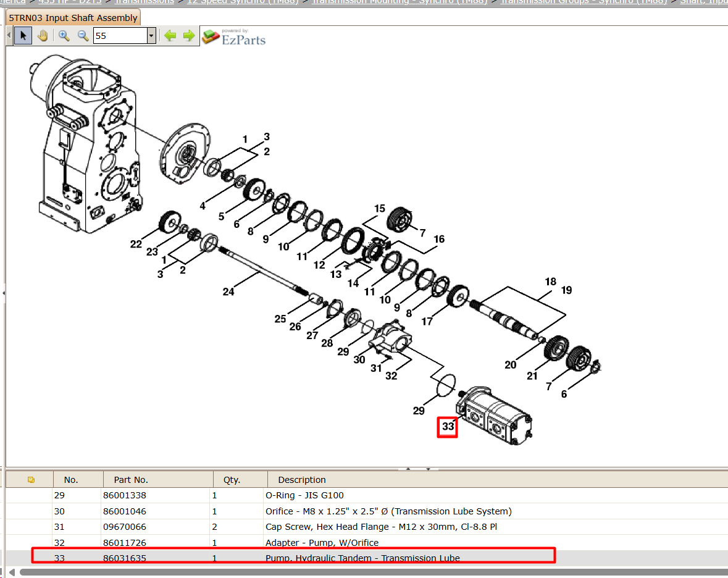Screen dimensions: 728x578
Task: Click callout 21 in the diagram
Action: 532,376
